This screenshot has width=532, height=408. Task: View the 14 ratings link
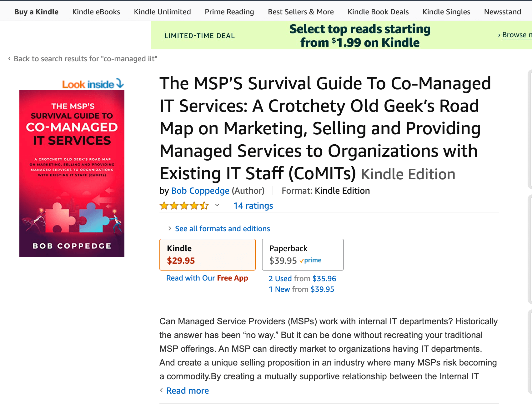pyautogui.click(x=253, y=206)
